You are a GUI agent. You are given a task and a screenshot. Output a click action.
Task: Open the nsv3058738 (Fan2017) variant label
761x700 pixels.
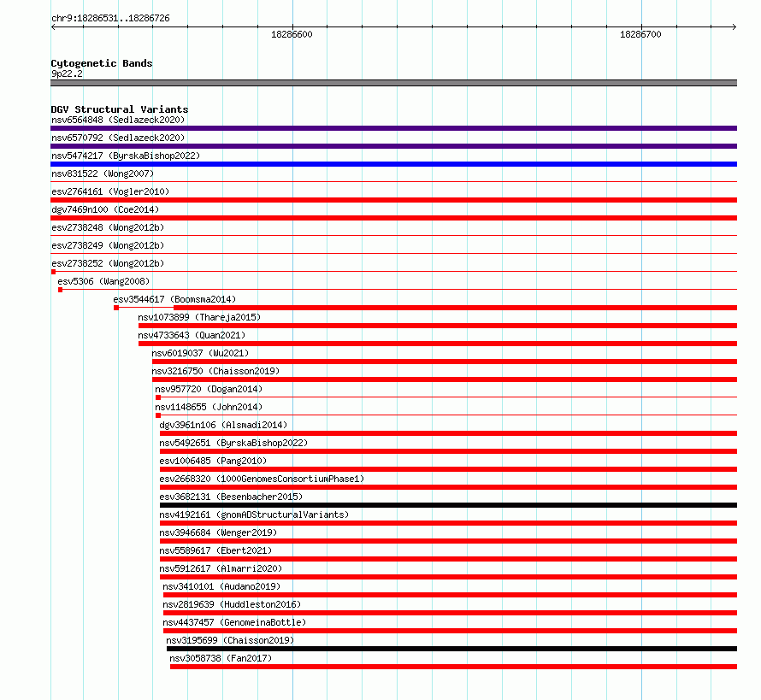click(221, 658)
